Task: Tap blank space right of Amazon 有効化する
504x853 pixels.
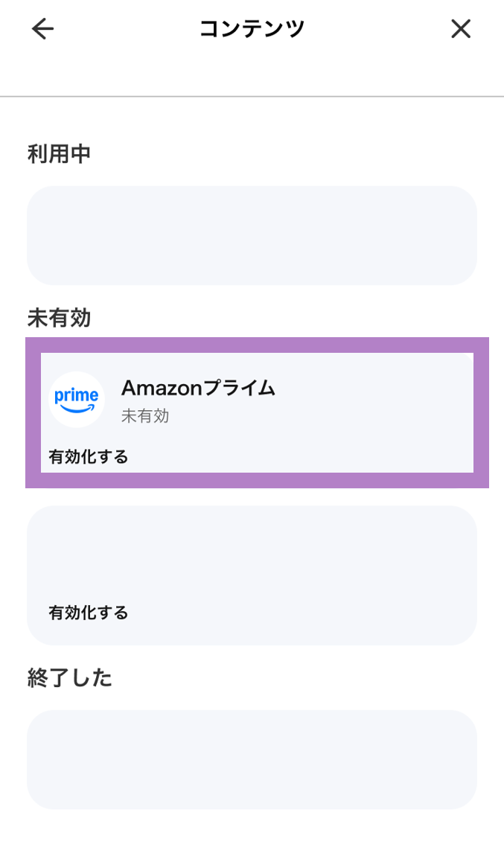Action: coord(298,456)
